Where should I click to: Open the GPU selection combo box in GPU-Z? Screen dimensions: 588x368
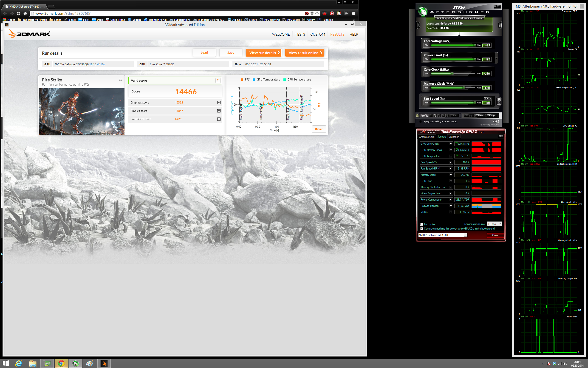(x=443, y=235)
